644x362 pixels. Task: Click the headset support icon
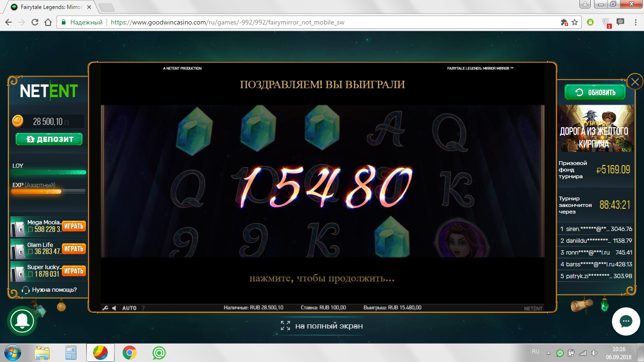(x=25, y=290)
